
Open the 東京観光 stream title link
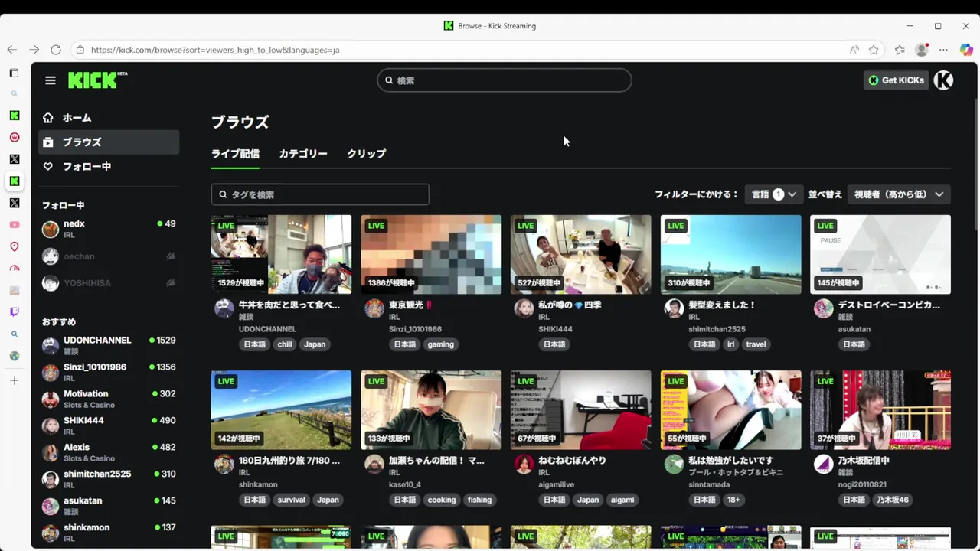410,305
